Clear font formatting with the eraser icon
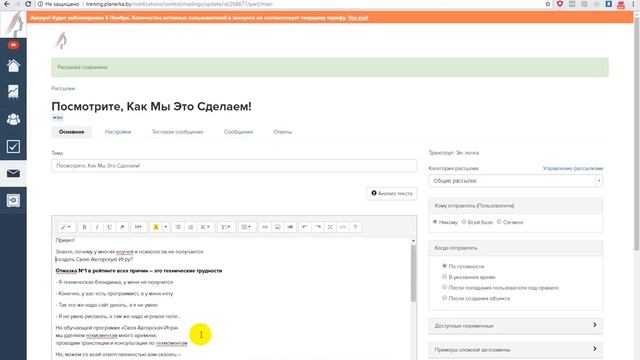Viewport: 640px width, 360px height. (x=122, y=227)
